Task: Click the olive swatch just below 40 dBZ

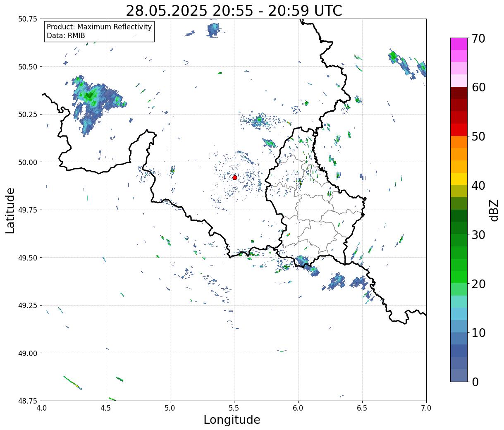Action: coord(459,191)
